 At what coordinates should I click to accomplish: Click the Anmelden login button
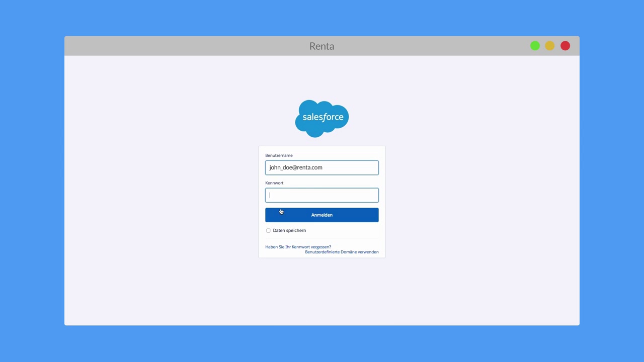click(322, 215)
